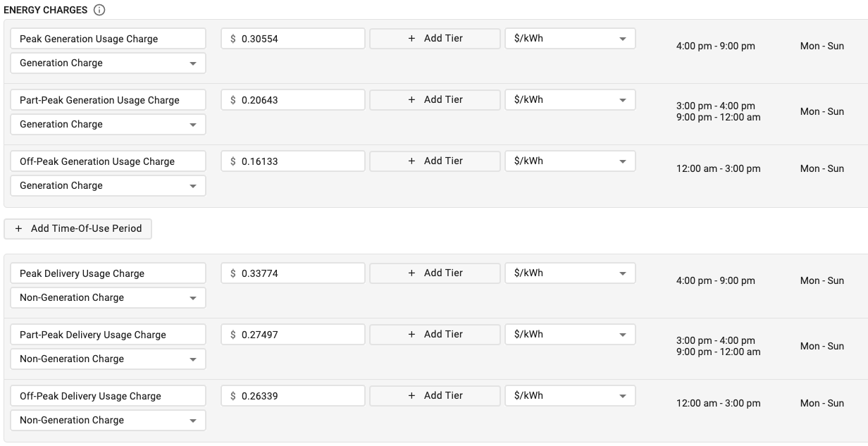Add a tier to Peak Generation Usage Charge
Screen dimensions: 868x446
435,39
